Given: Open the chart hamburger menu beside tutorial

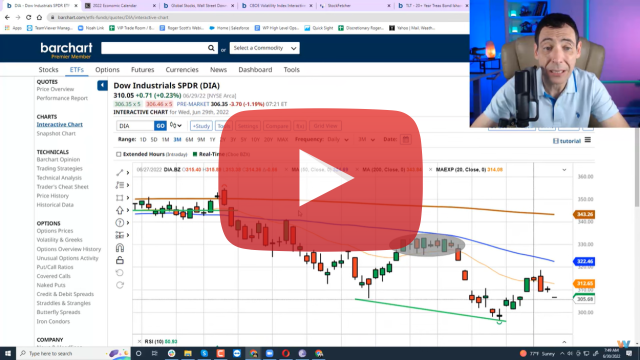Looking at the screenshot, I should pos(588,140).
